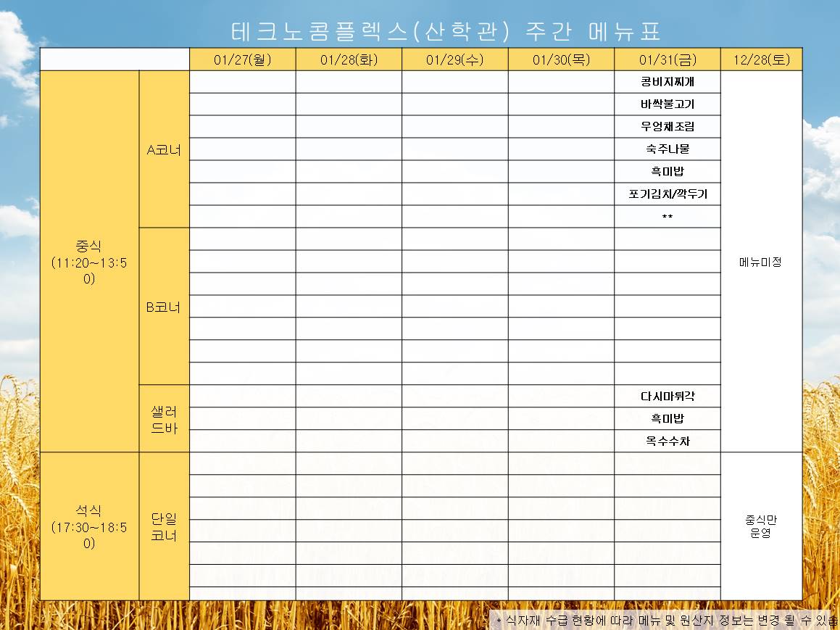Click the ** cell under 포기김치/깍두기
Image resolution: width=840 pixels, height=630 pixels.
[x=668, y=217]
